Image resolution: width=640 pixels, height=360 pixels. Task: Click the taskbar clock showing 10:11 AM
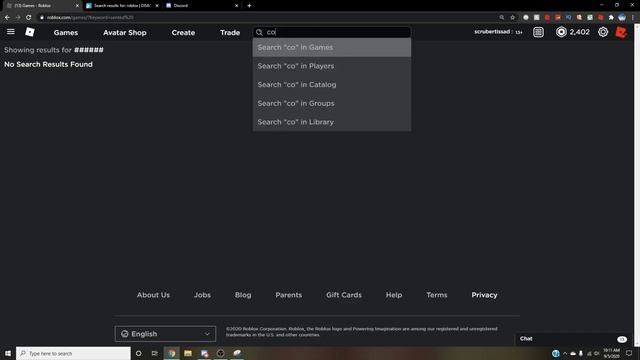611,353
